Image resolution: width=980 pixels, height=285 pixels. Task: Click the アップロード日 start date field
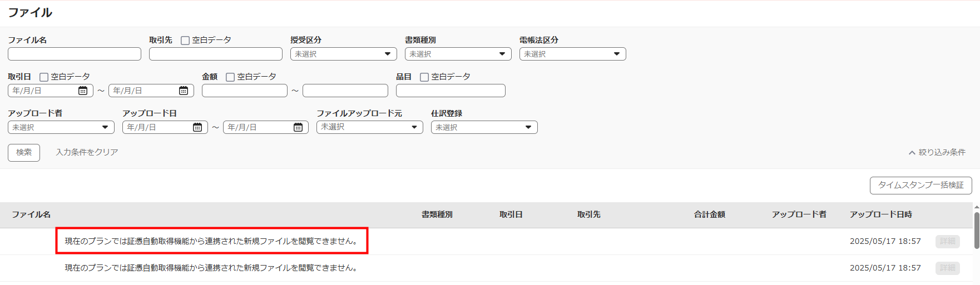[165, 127]
